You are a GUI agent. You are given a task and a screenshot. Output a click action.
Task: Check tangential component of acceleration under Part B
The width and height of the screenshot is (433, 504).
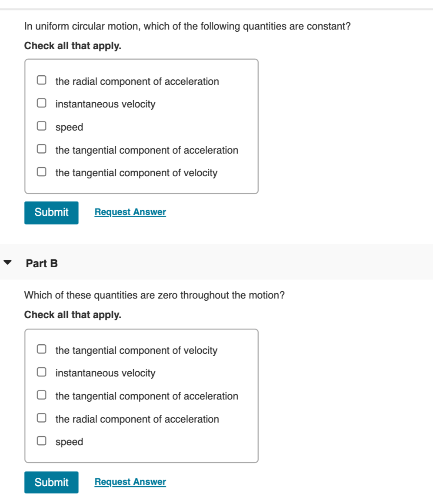coord(41,396)
